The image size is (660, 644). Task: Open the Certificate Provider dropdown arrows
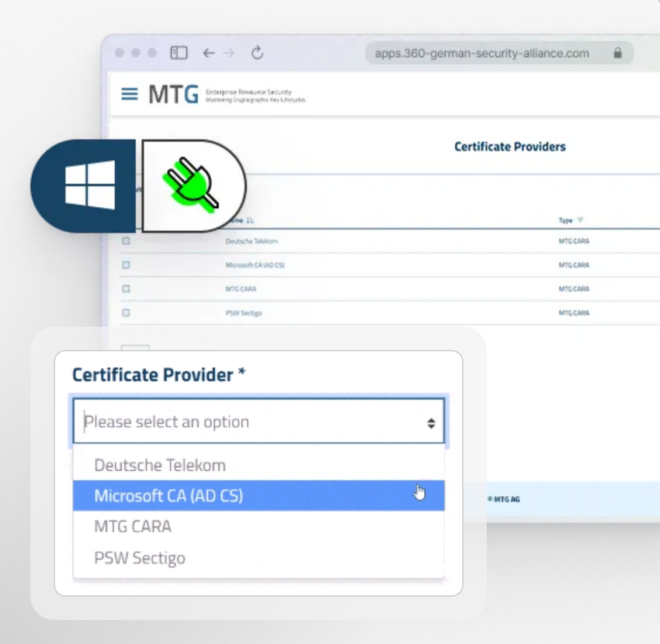coord(431,423)
